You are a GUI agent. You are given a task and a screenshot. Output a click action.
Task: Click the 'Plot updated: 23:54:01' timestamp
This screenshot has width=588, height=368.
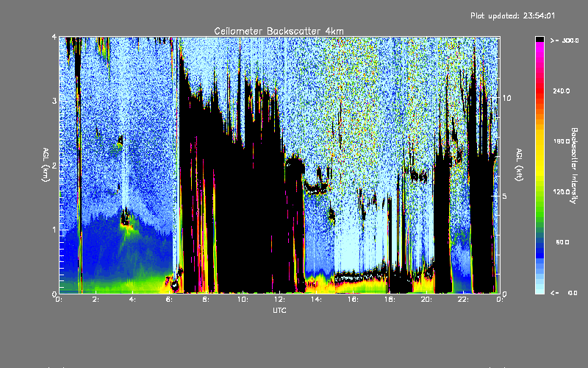[512, 15]
